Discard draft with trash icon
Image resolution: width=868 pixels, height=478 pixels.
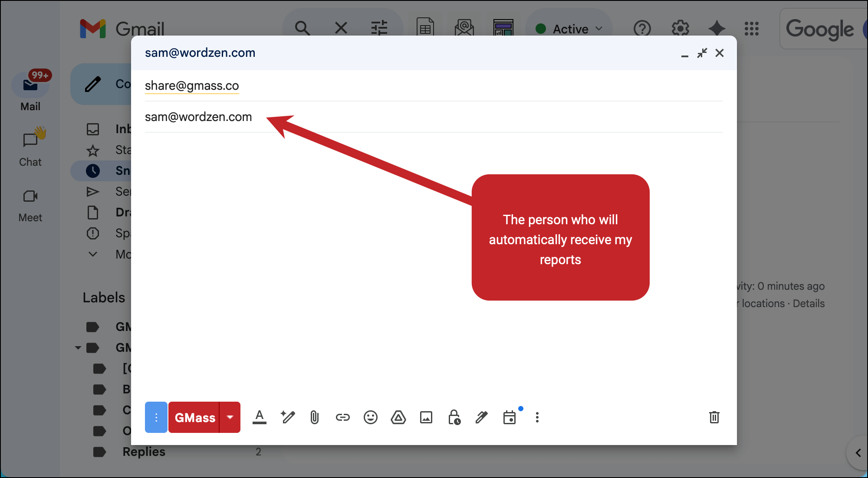click(714, 417)
